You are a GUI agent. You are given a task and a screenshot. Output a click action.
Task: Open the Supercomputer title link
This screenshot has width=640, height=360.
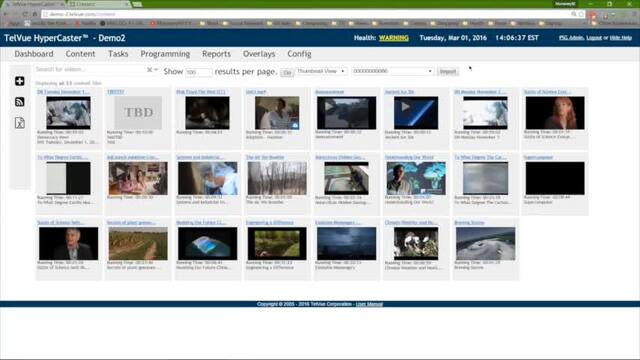(x=538, y=157)
